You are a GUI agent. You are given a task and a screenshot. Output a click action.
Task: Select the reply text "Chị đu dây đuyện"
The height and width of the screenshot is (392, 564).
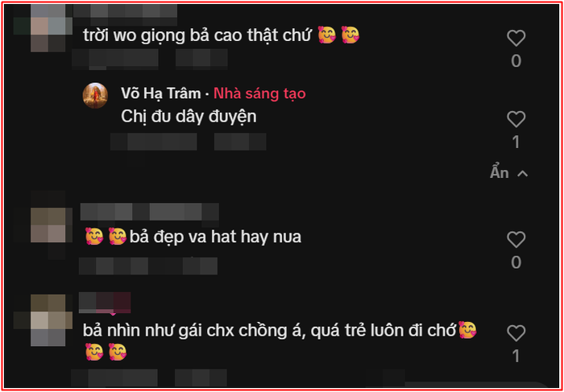[x=189, y=117]
